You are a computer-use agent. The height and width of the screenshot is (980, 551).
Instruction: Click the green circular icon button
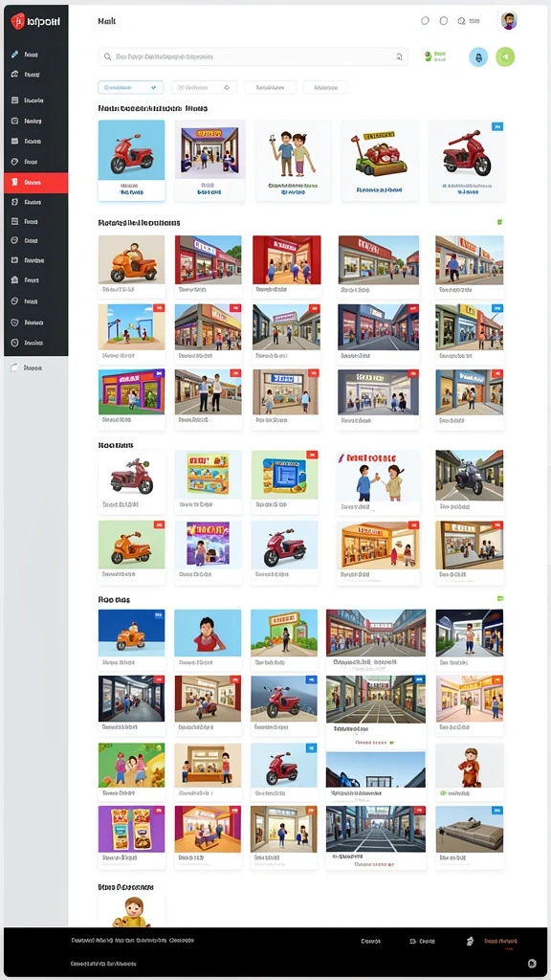pyautogui.click(x=505, y=56)
